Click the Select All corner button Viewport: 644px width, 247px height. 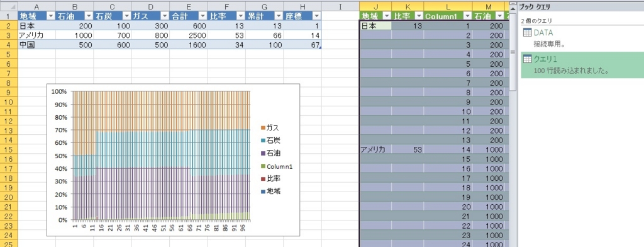(9, 6)
